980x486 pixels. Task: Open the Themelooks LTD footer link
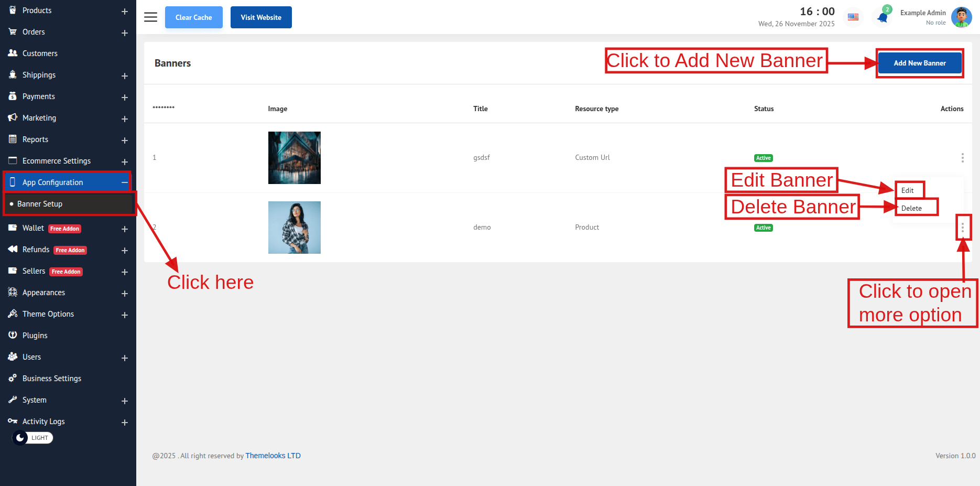pos(273,456)
